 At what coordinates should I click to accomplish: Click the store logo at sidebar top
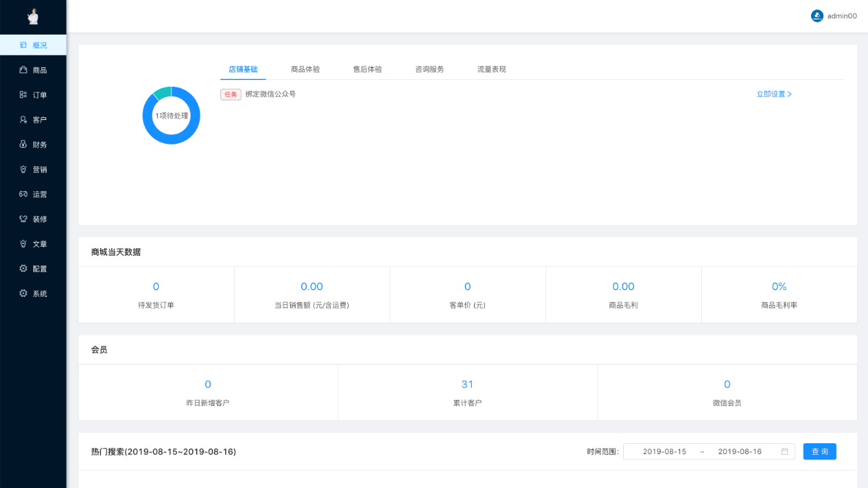click(33, 16)
